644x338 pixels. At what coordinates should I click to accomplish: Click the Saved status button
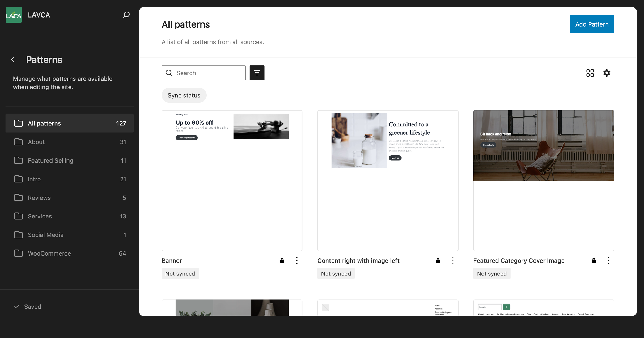point(28,307)
